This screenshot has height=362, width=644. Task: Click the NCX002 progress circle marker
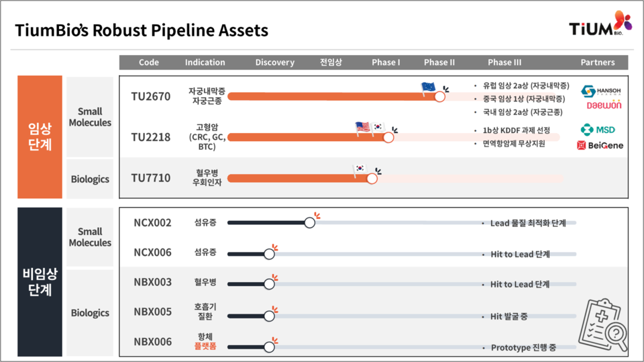[309, 223]
